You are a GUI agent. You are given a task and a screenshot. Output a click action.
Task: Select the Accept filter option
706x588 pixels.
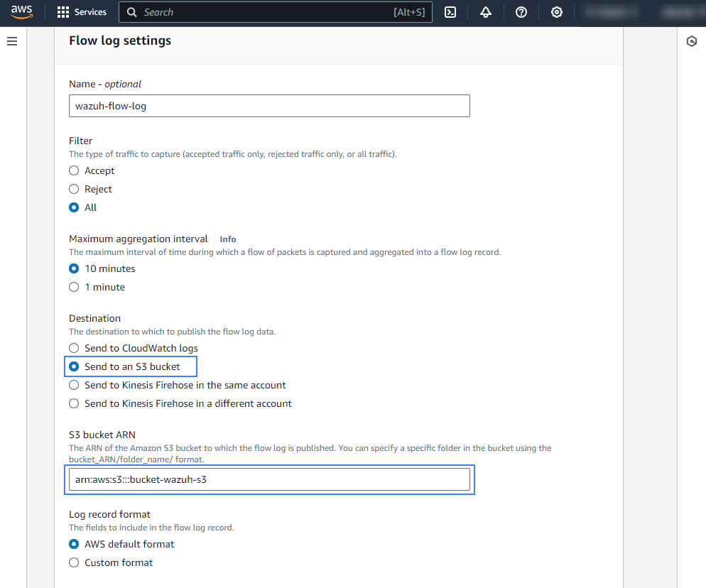pos(74,170)
